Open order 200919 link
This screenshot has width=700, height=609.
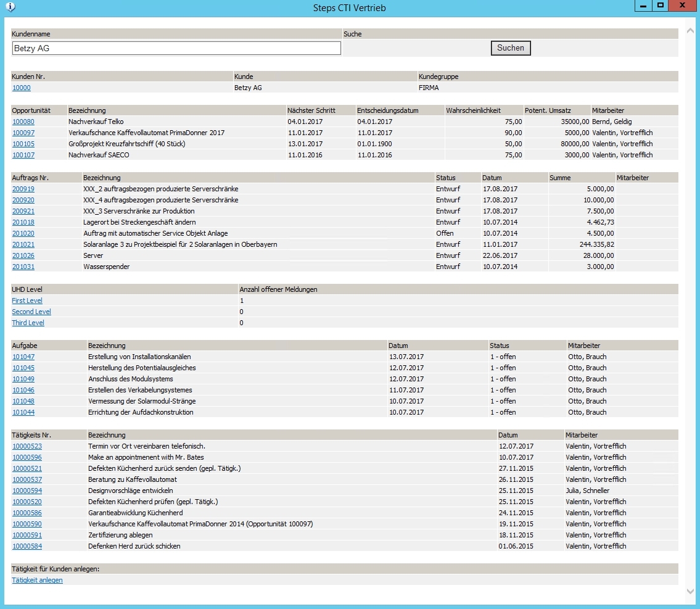[x=23, y=189]
